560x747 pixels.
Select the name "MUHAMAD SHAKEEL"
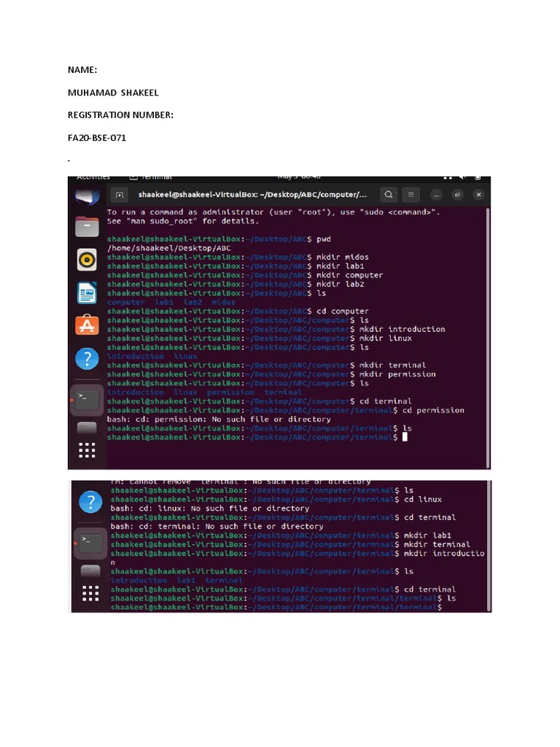113,93
